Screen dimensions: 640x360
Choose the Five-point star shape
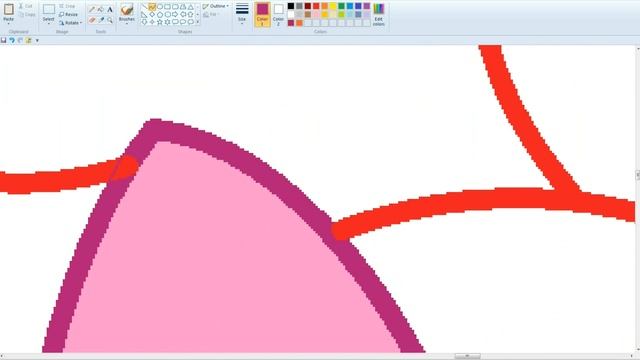coord(160,22)
